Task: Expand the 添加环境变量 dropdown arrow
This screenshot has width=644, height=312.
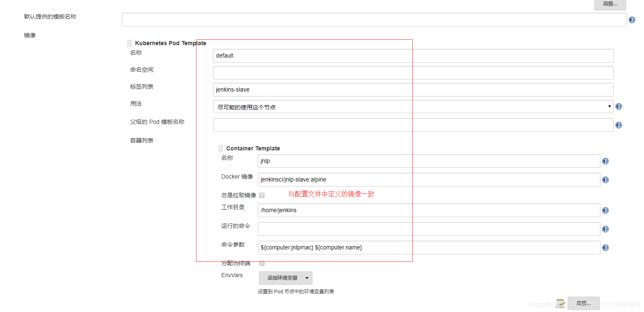Action: tap(307, 278)
